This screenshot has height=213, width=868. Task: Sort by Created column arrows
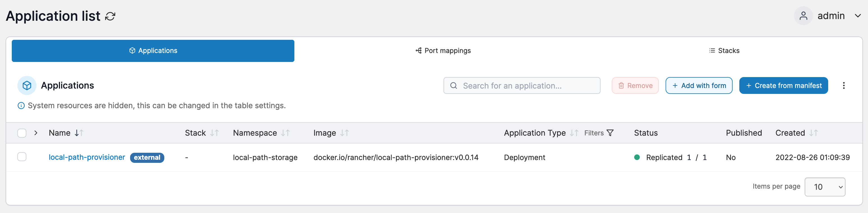click(x=813, y=133)
